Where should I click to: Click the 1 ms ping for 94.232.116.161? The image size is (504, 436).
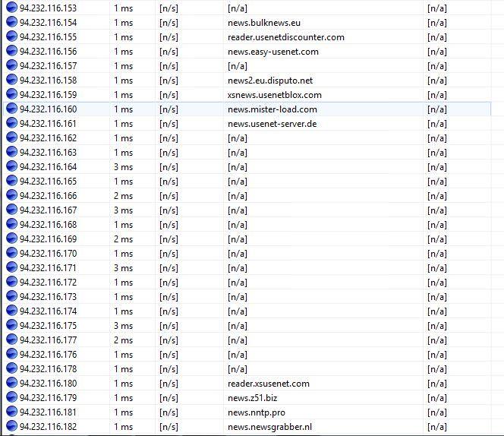click(123, 124)
